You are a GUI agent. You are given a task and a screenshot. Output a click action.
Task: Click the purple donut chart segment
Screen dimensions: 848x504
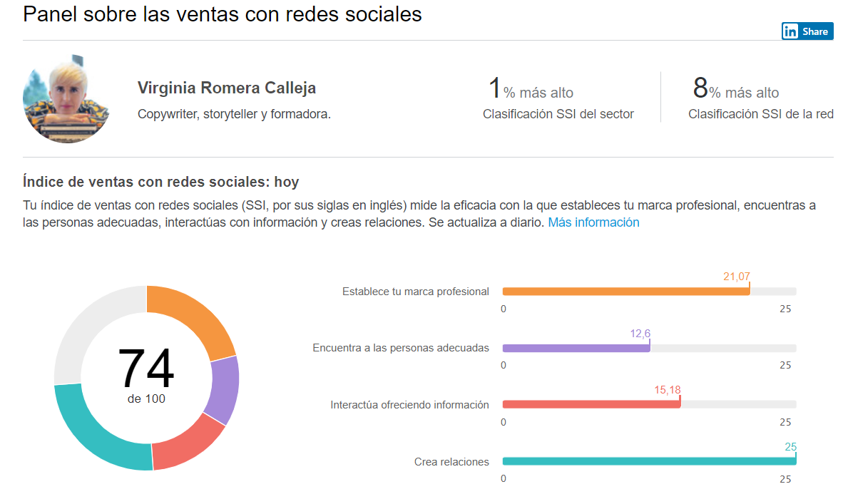pos(222,389)
